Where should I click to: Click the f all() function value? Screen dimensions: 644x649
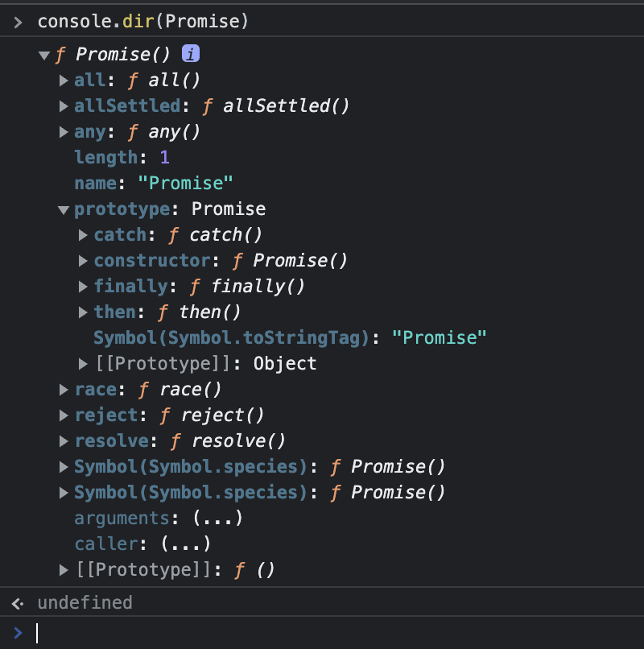click(x=164, y=81)
